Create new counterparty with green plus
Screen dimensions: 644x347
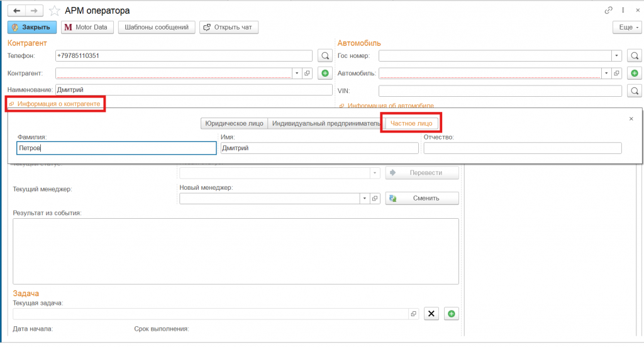[325, 74]
